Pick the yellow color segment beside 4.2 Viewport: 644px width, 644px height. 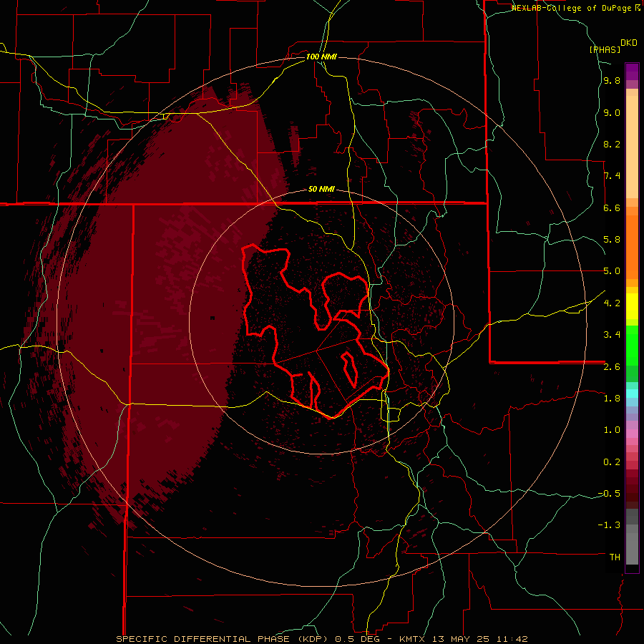point(632,306)
